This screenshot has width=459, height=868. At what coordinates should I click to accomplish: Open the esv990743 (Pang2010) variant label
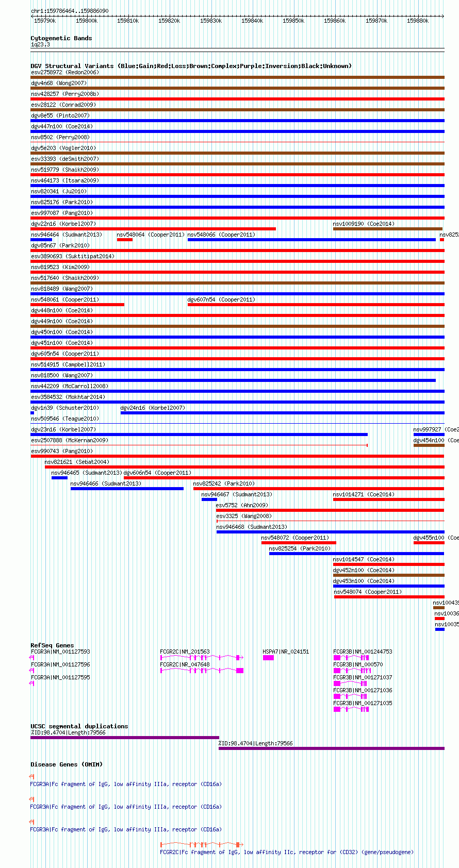[x=62, y=451]
